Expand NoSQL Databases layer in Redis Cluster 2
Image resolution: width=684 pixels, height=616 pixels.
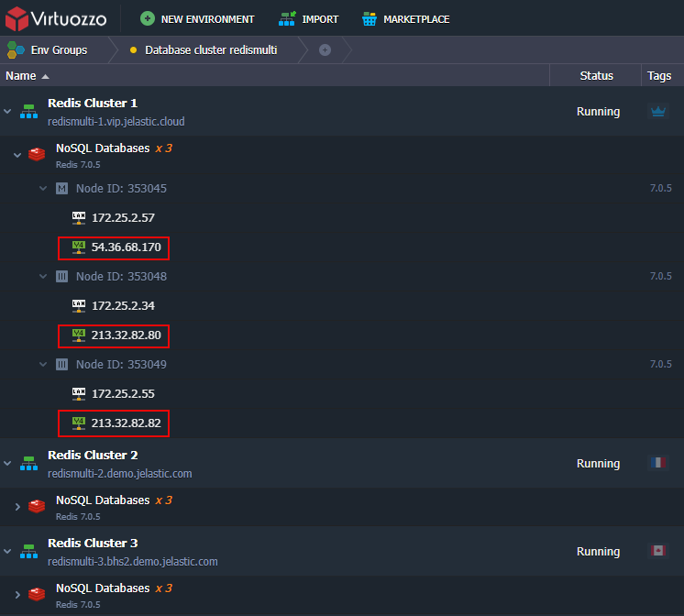(x=17, y=507)
